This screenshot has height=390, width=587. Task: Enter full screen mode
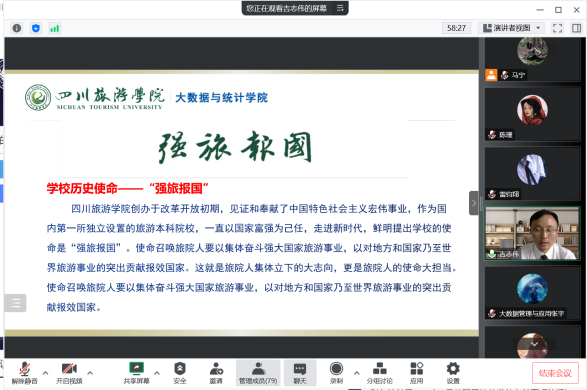[557, 28]
